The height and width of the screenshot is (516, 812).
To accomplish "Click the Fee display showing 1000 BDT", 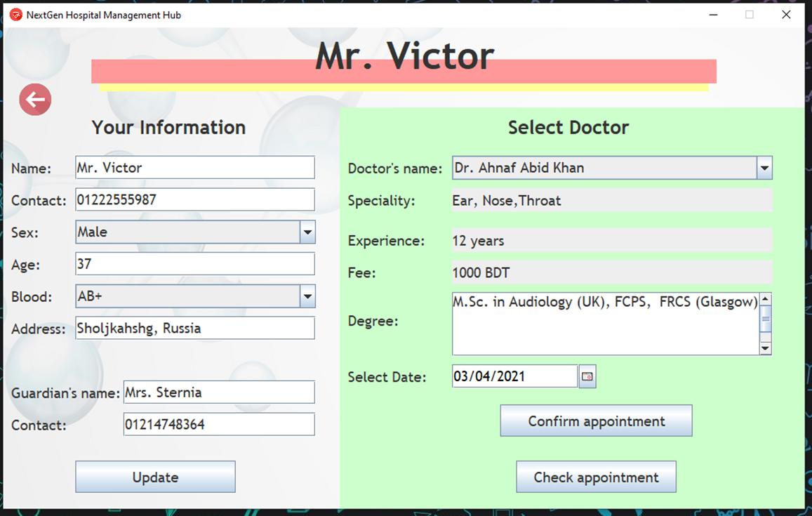I will click(611, 272).
